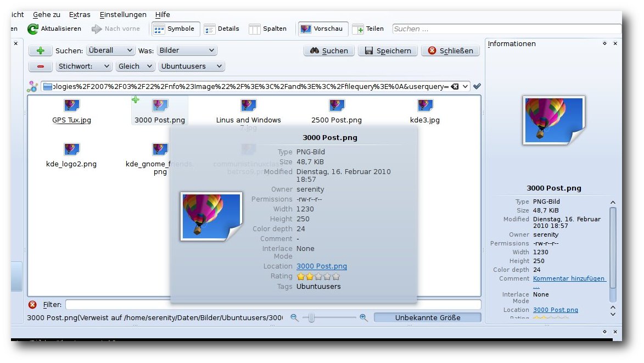Remove the Stichwort search row with red minus

pos(40,66)
